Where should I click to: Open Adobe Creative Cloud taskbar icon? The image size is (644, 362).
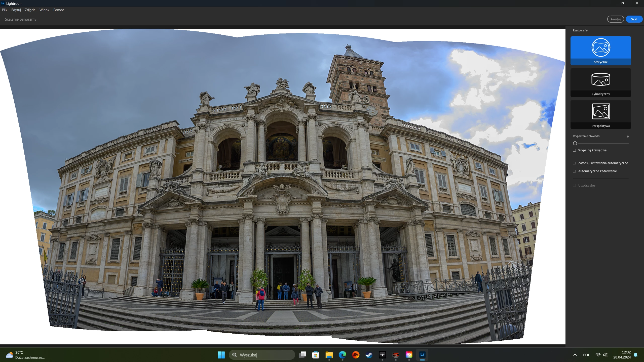point(409,355)
